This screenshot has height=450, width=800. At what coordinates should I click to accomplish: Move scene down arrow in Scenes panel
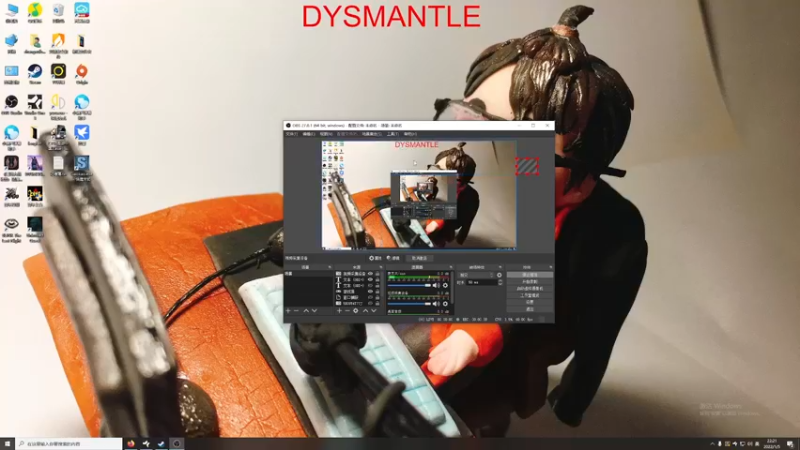tap(314, 311)
